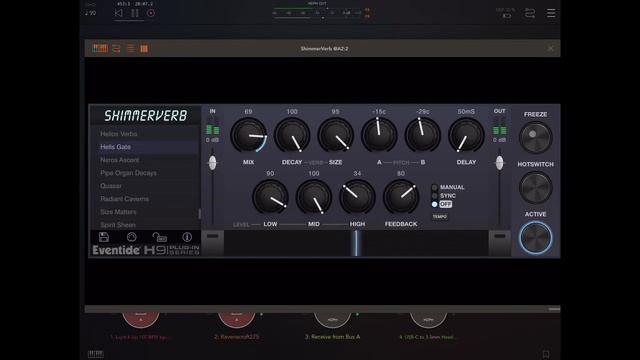The height and width of the screenshot is (360, 640).
Task: Click the TEMPO button
Action: pos(440,216)
